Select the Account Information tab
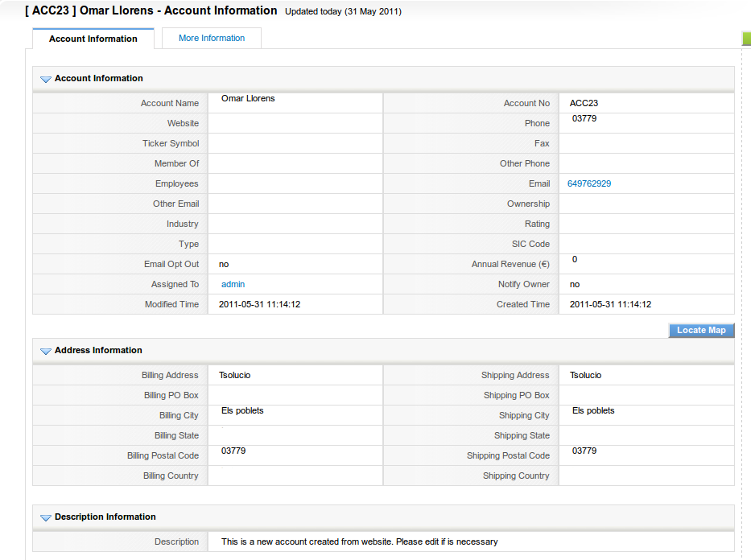Screen dimensions: 751x560 click(93, 39)
